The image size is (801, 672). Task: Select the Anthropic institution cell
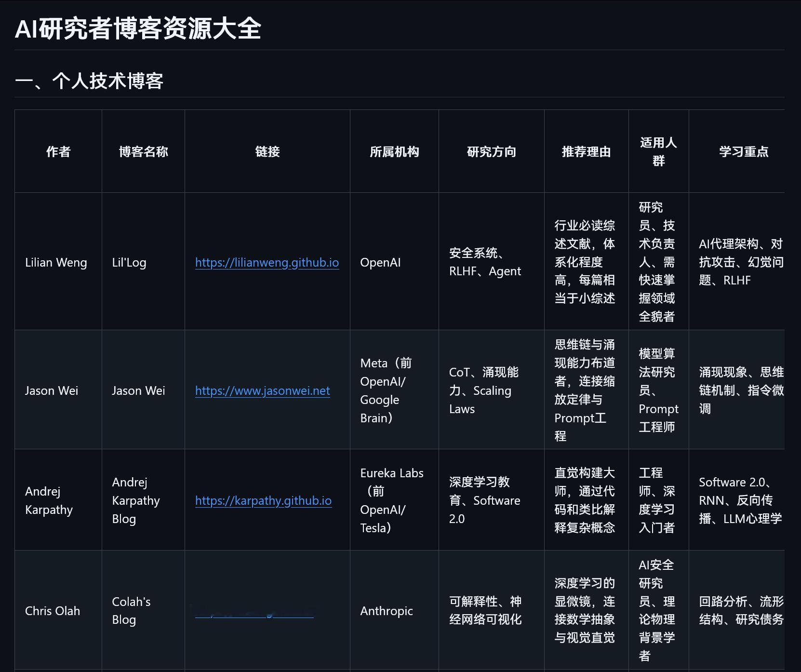coord(386,611)
